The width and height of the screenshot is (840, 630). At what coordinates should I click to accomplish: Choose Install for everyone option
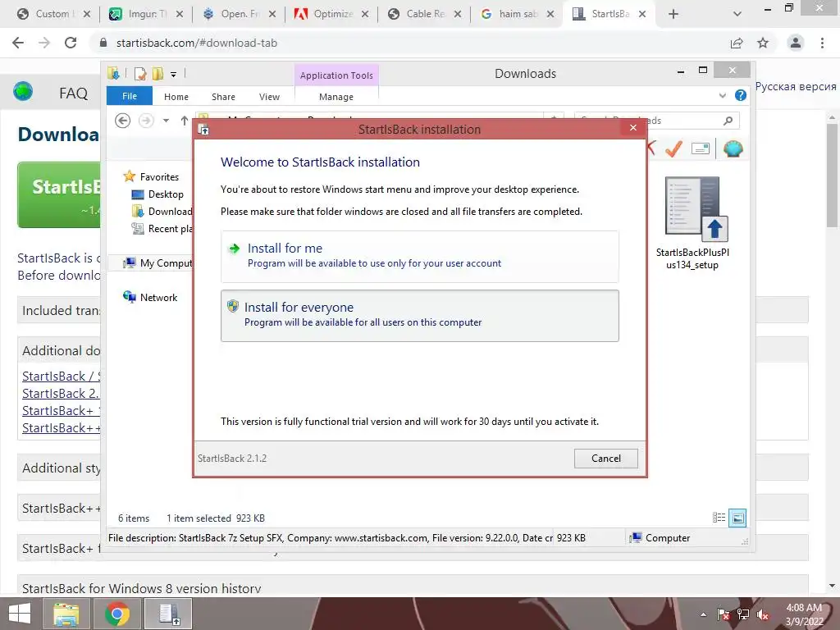(419, 316)
